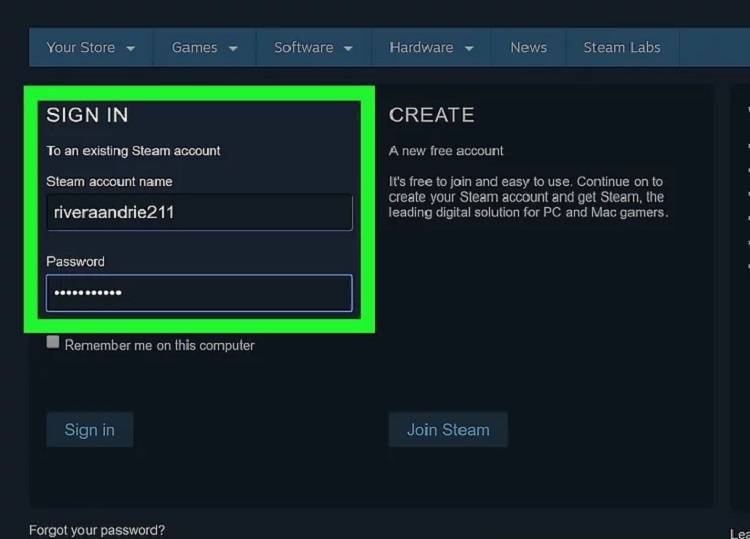Focus the Password input field

(x=199, y=293)
